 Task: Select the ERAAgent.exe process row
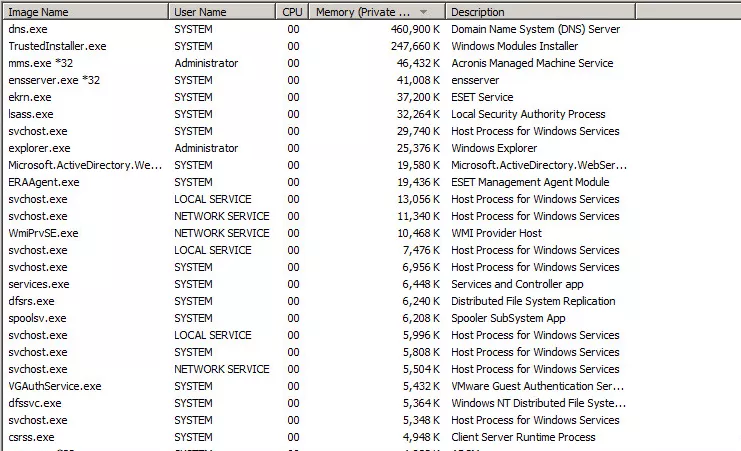[319, 182]
